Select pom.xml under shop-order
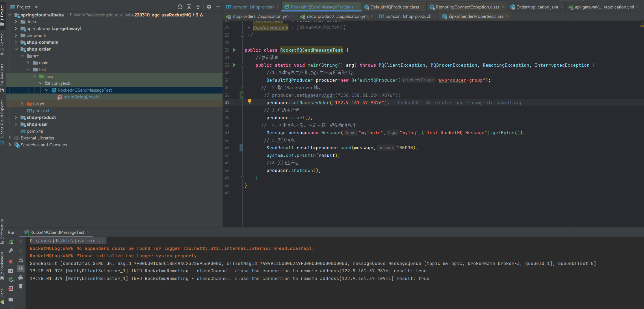 coord(41,111)
